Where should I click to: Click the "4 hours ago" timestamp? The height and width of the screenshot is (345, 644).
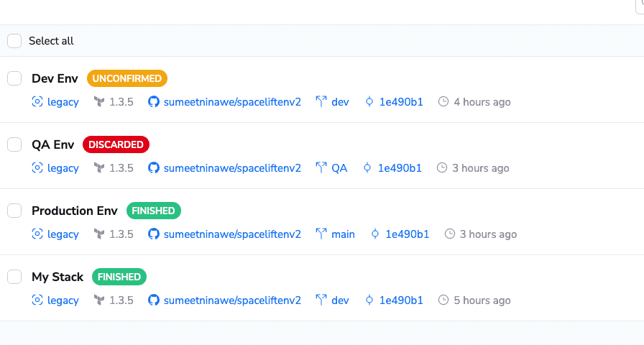pos(482,102)
